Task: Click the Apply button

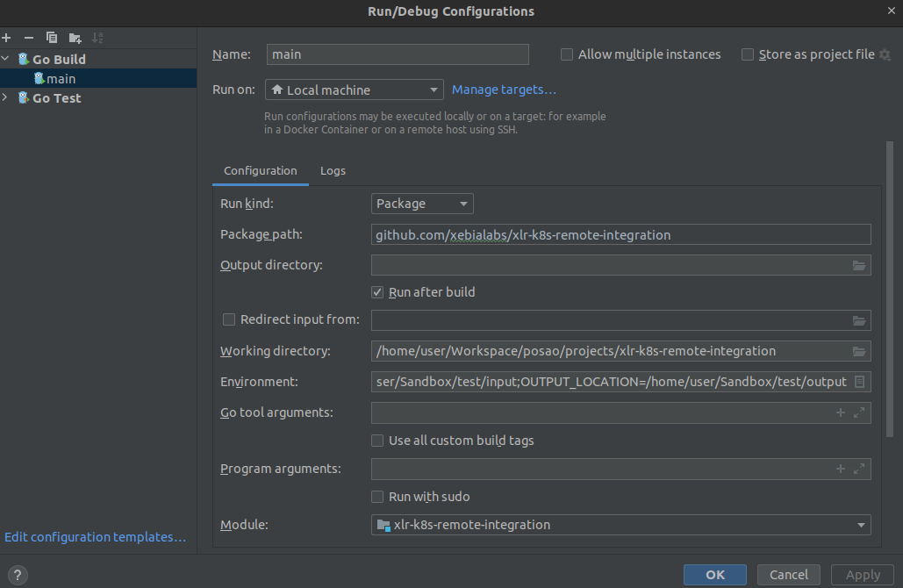Action: (x=863, y=575)
